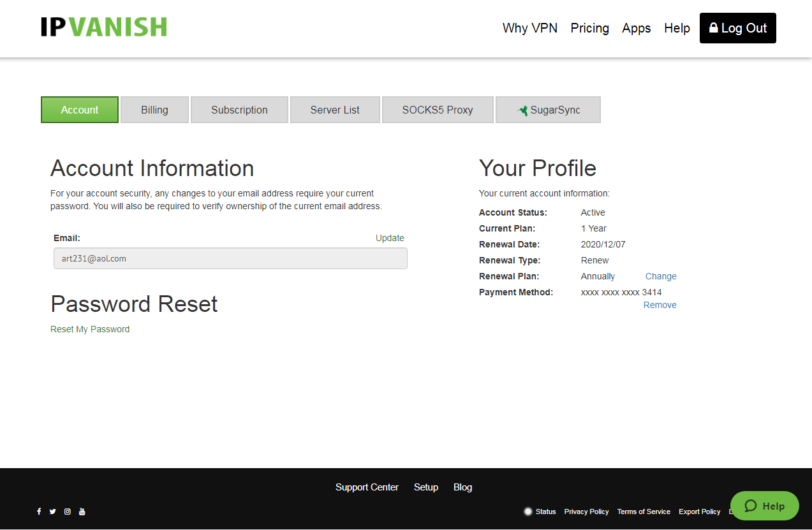Go to Pricing in top navigation
This screenshot has height=530, width=812.
tap(590, 28)
